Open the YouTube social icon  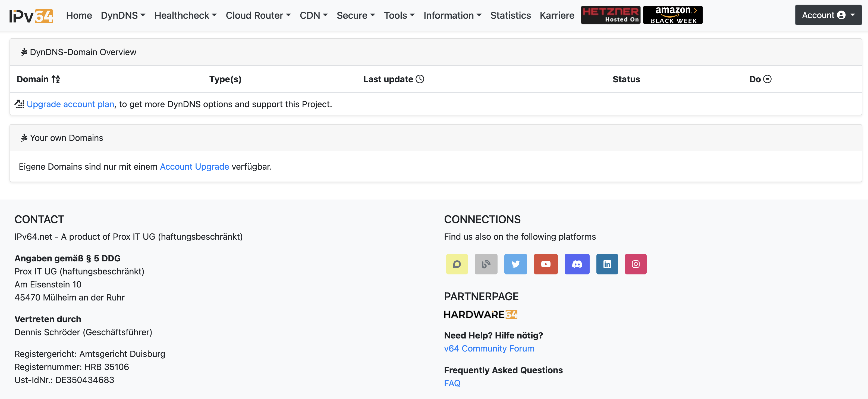click(x=546, y=264)
